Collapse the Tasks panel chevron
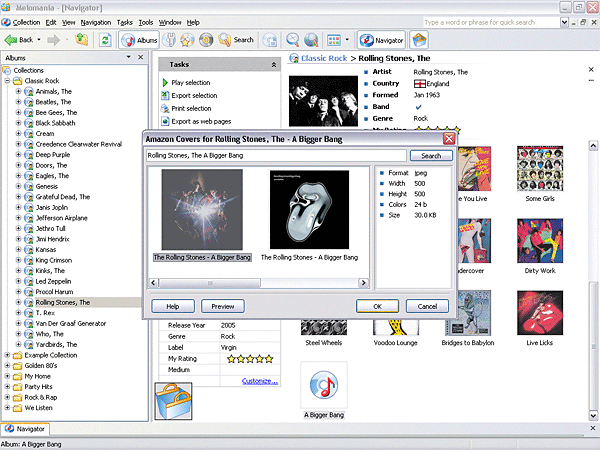This screenshot has height=450, width=600. click(274, 63)
